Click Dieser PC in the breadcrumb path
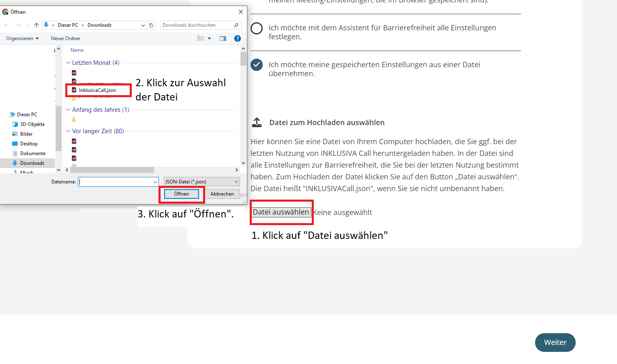This screenshot has width=617, height=364. [68, 25]
